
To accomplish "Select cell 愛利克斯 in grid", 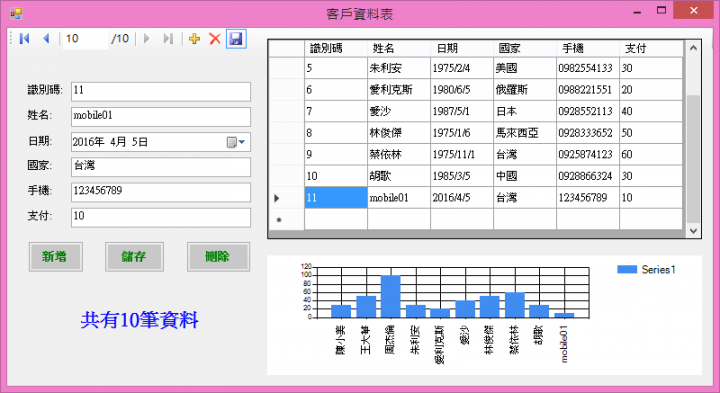I will 399,90.
